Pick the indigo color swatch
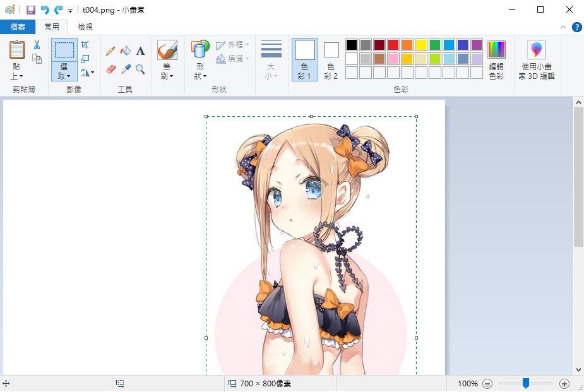This screenshot has height=392, width=584. [x=463, y=45]
